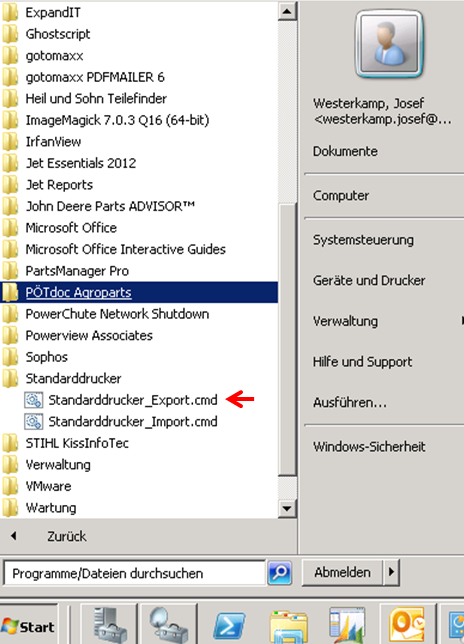Click the Abmelden button
Screen dimensions: 464x644
342,572
